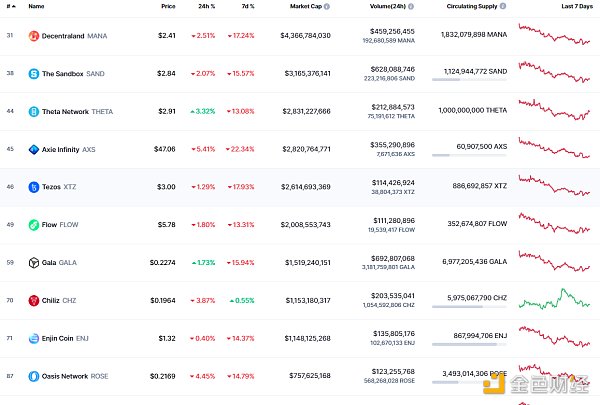Click Theta Network 24h change 3.32%

(203, 111)
